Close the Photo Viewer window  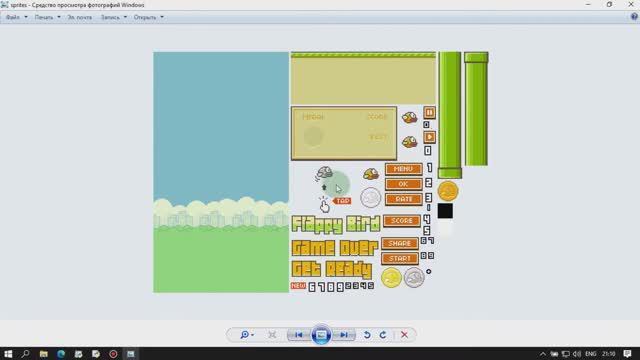631,4
